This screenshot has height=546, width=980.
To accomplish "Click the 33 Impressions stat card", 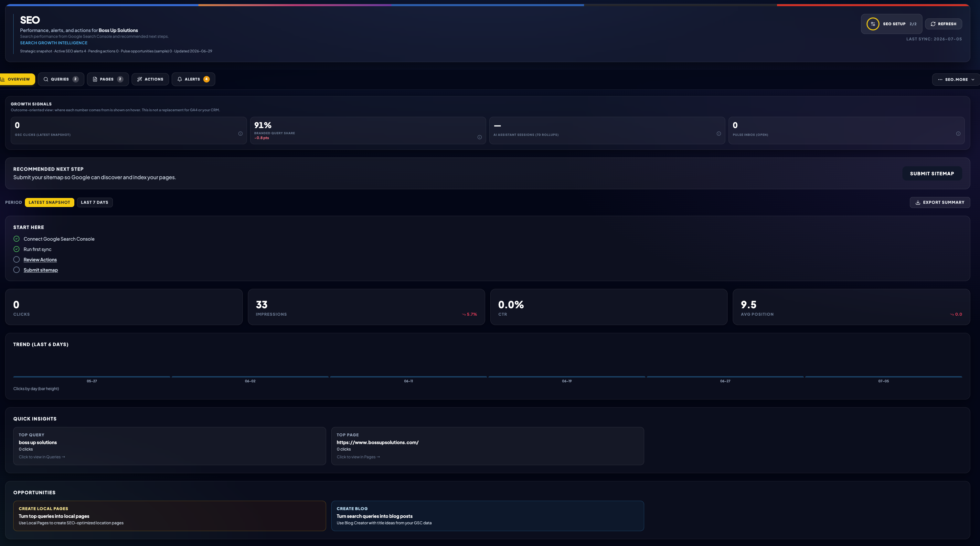I will pyautogui.click(x=366, y=307).
